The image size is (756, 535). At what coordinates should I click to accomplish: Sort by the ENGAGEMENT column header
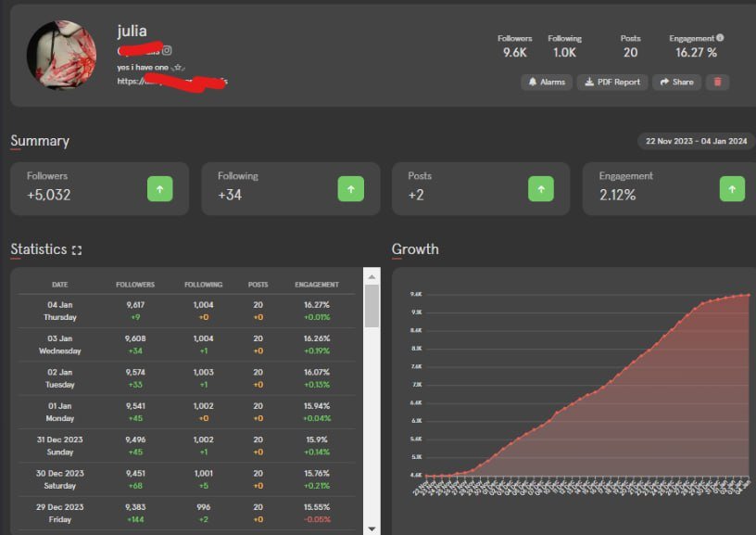(317, 285)
